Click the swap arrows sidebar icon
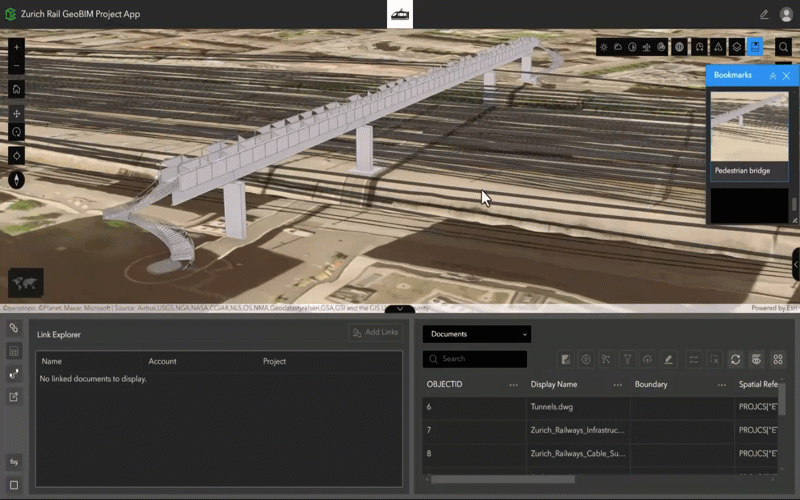 (x=14, y=462)
